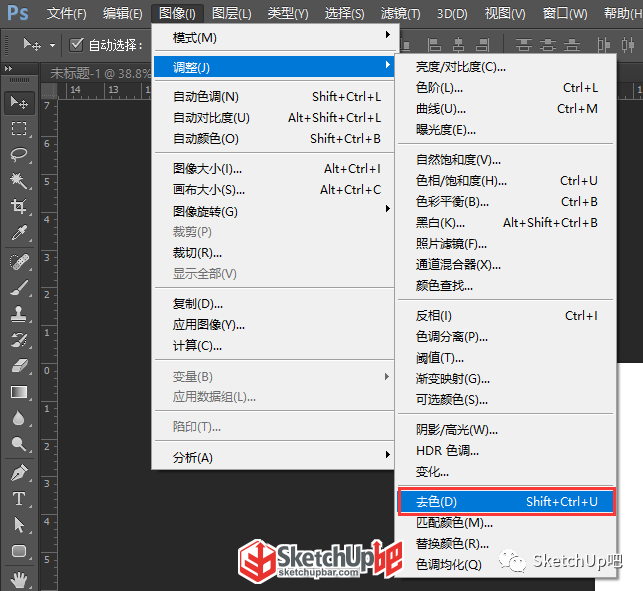
Task: Select the Rounded Rectangle shape tool
Action: (x=19, y=551)
